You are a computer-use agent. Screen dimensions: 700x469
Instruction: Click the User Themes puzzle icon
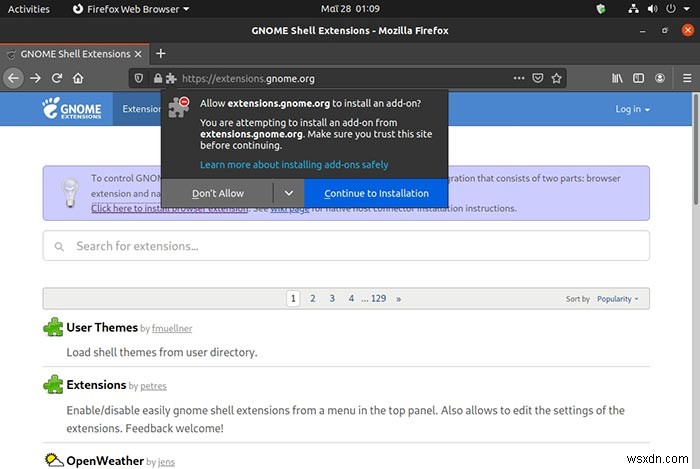[x=53, y=327]
